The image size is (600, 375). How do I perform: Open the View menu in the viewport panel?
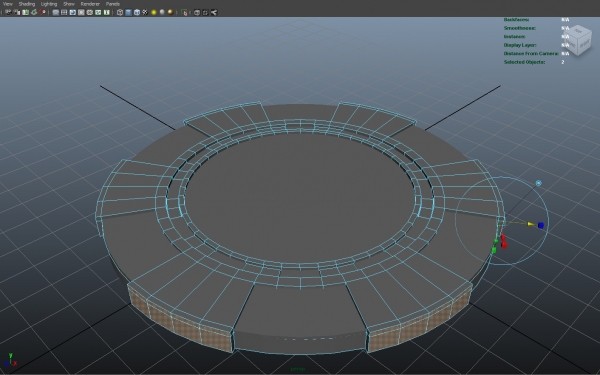[7, 4]
